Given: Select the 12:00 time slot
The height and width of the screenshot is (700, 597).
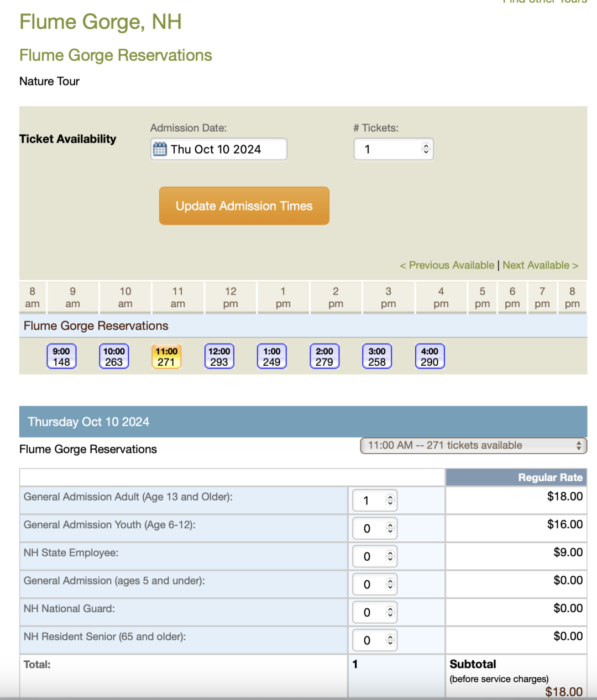Looking at the screenshot, I should [219, 356].
